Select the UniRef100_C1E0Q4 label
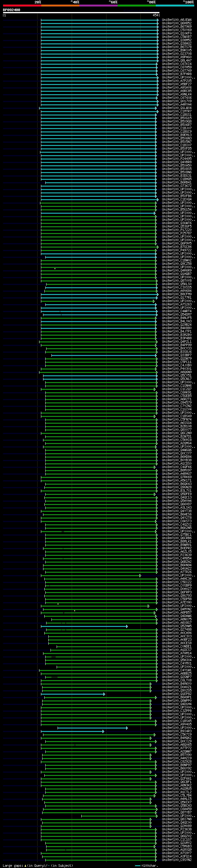197x868 pixels. (177, 200)
